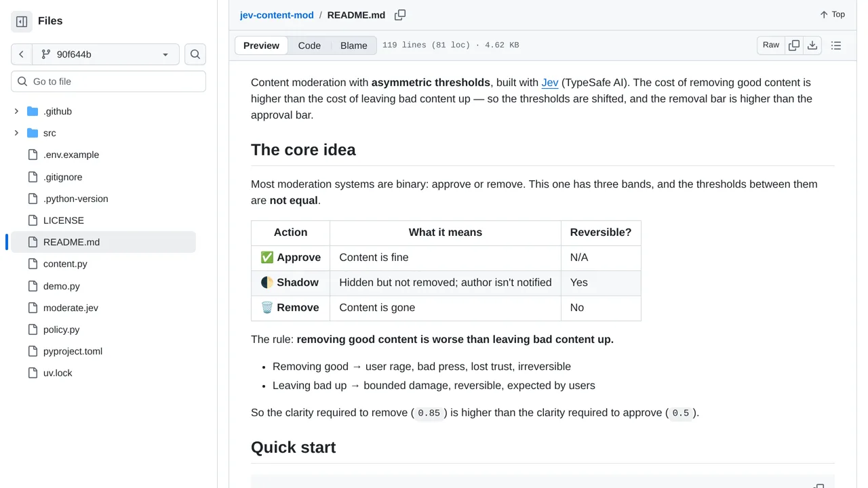Go to jev-content-mod repository root
This screenshot has width=868, height=488.
tap(277, 15)
